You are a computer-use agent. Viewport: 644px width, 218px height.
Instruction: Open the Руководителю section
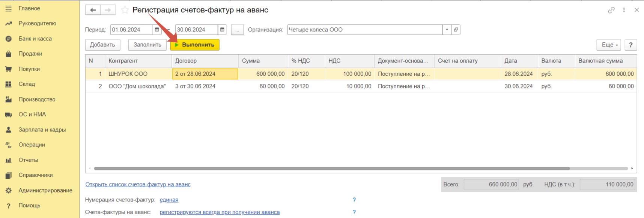[x=37, y=23]
